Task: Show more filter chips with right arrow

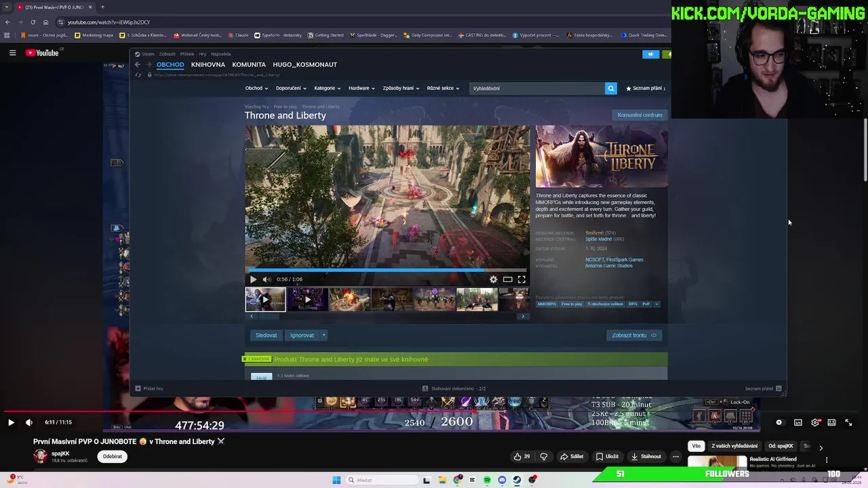Action: point(821,447)
